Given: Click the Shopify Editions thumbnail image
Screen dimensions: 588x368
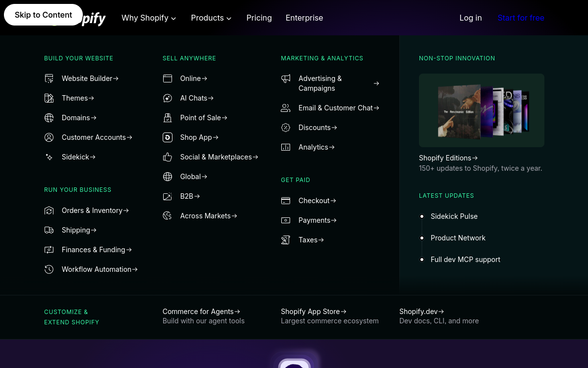Looking at the screenshot, I should click(482, 110).
